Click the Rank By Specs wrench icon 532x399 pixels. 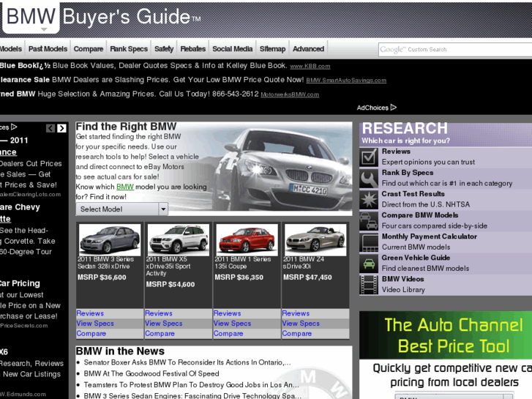[369, 179]
